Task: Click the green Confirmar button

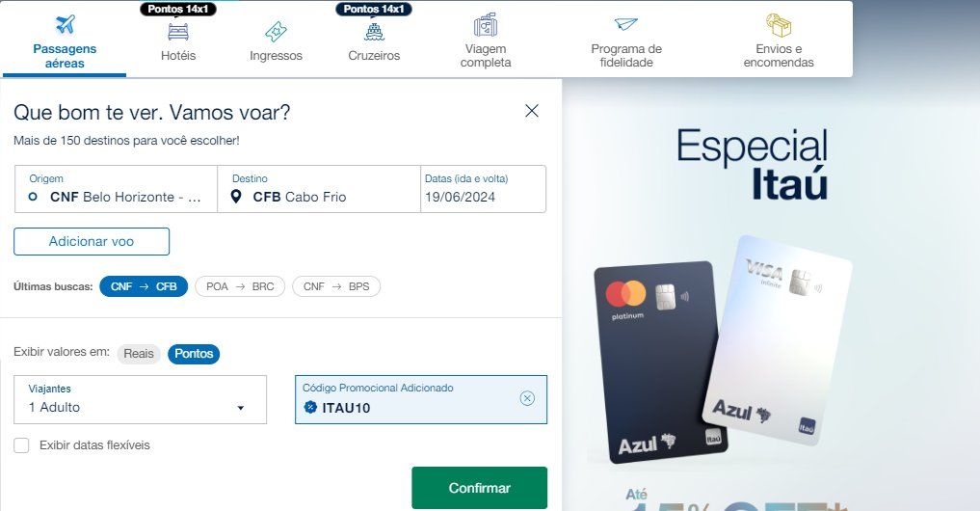Action: click(479, 488)
